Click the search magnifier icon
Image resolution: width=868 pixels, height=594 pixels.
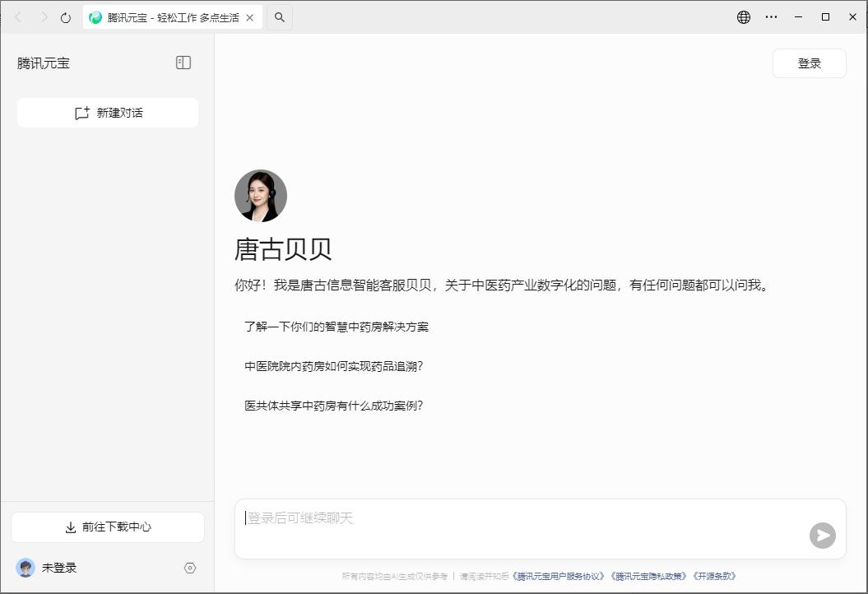coord(280,17)
